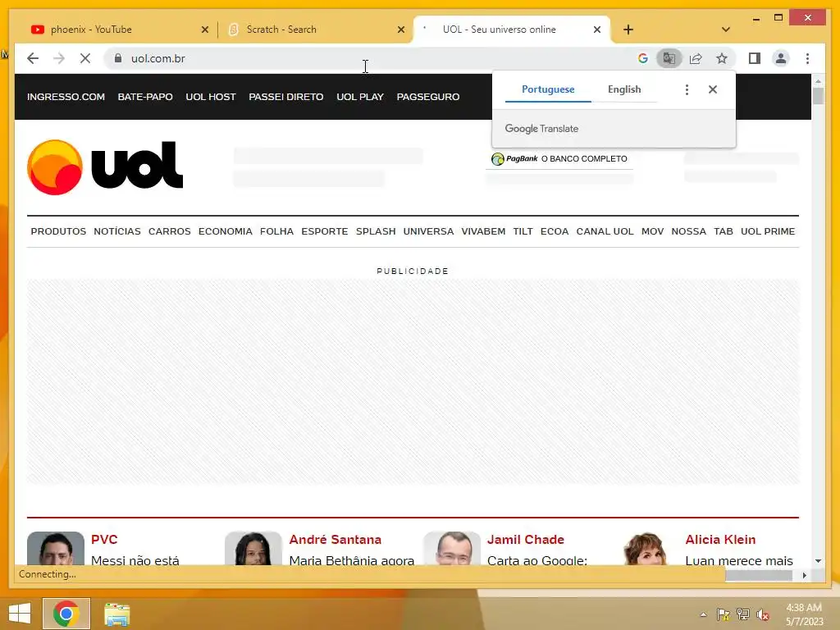Open the PASSEI DIRETO link
Screen dimensions: 840x630
[286, 97]
